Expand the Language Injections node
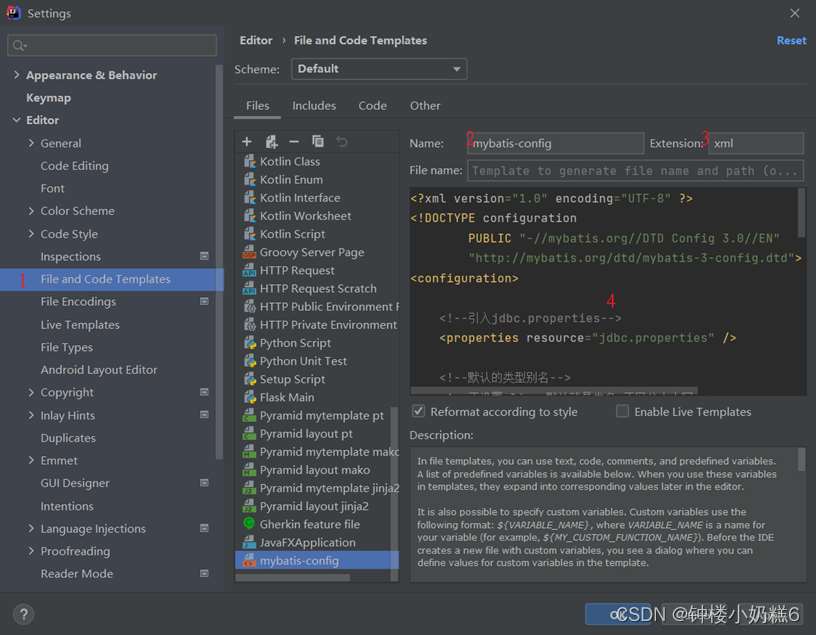816x635 pixels. tap(31, 528)
